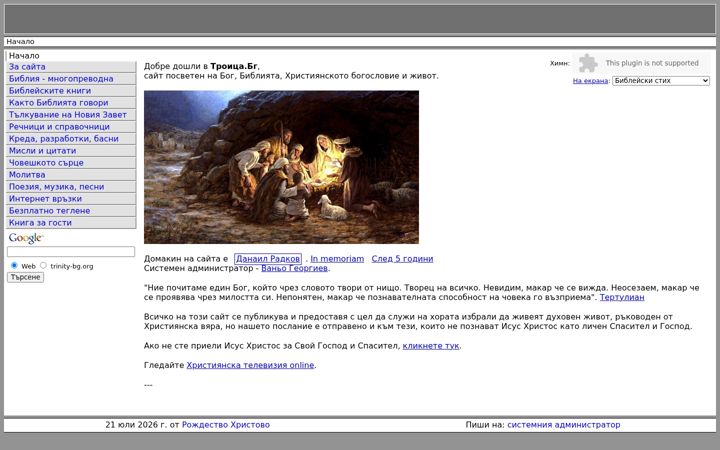Follow the Ваньо Георгиев link
Screen dimensions: 720x450
click(x=294, y=269)
